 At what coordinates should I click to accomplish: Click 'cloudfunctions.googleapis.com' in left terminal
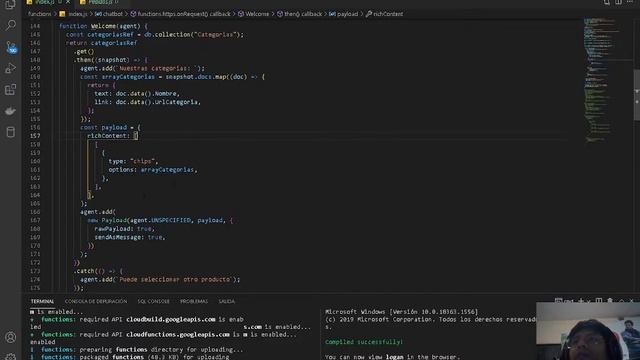click(x=178, y=334)
